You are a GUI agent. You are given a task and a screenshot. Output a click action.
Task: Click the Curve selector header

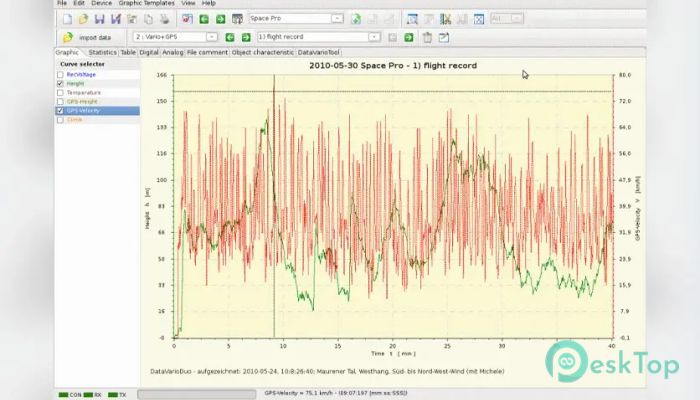point(82,64)
